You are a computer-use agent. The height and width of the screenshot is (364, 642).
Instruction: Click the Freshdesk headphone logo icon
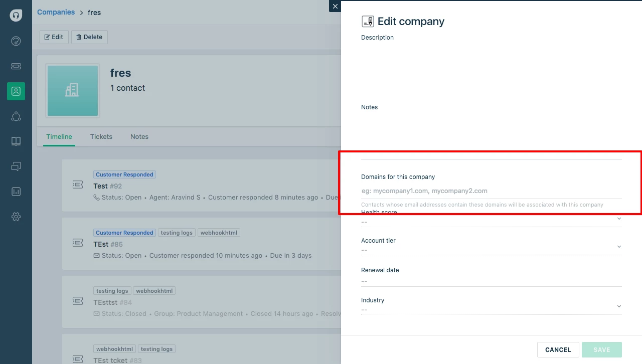[x=16, y=15]
